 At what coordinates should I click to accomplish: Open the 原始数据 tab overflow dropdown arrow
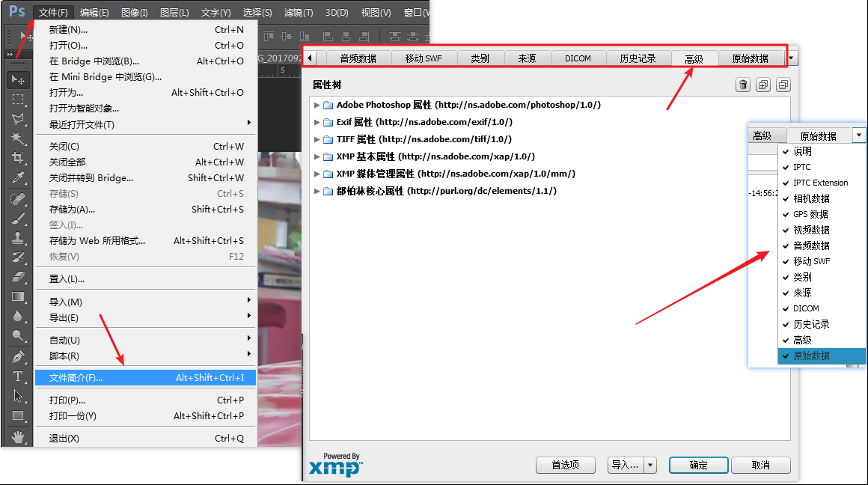[x=859, y=135]
